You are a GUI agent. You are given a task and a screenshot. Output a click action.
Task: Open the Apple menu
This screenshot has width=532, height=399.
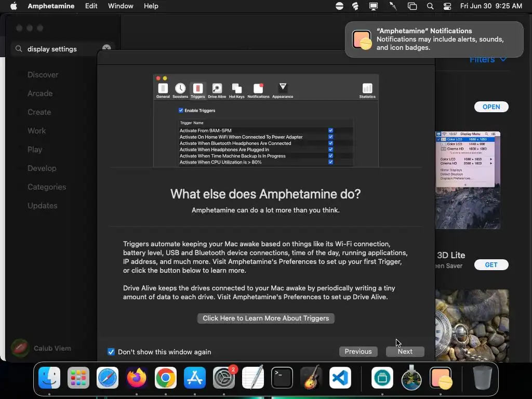14,6
